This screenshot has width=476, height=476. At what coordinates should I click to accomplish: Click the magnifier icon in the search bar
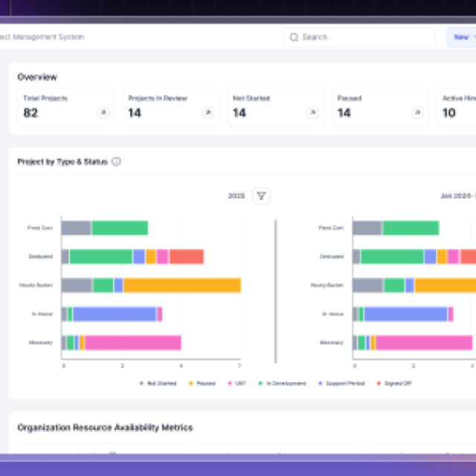tap(294, 37)
